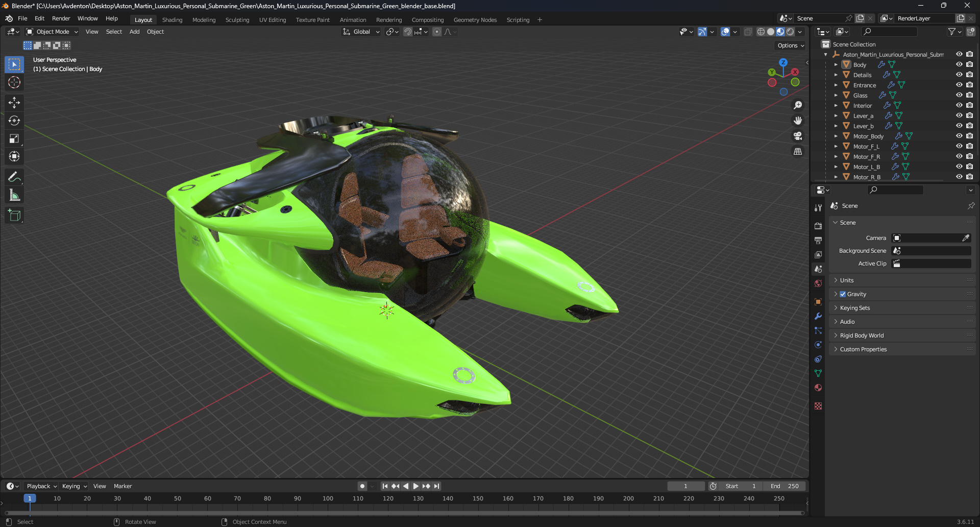Select the Rotate tool
The image size is (980, 527).
point(14,121)
